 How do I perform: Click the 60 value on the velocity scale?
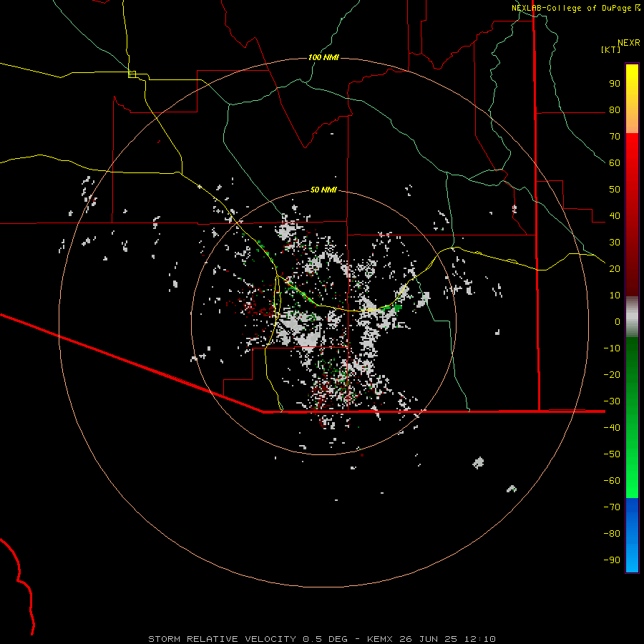pos(615,163)
